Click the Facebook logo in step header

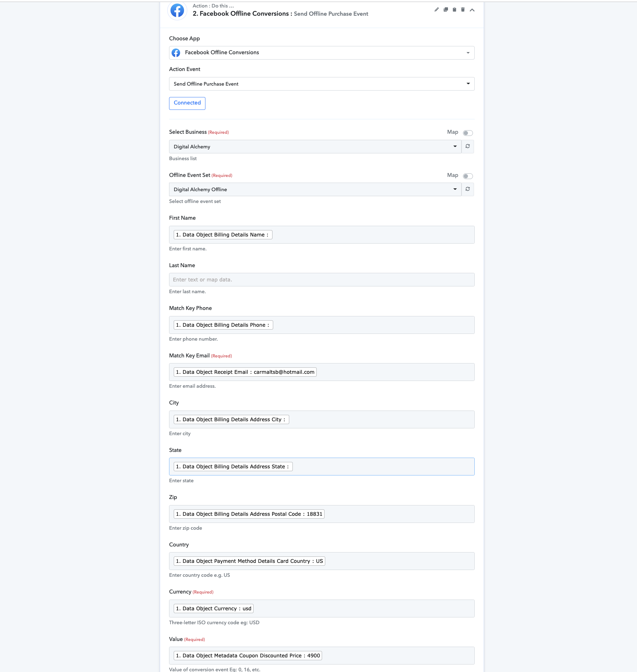[177, 11]
